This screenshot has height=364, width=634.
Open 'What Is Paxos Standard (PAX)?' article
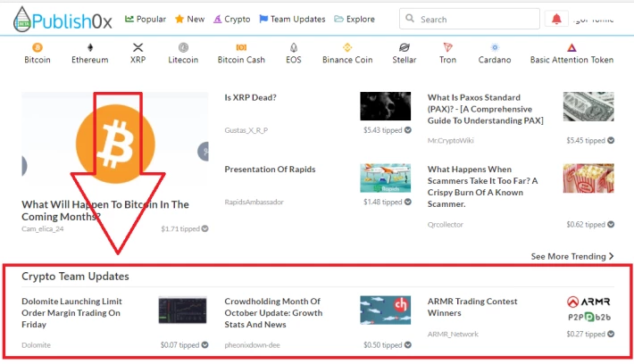click(x=485, y=109)
